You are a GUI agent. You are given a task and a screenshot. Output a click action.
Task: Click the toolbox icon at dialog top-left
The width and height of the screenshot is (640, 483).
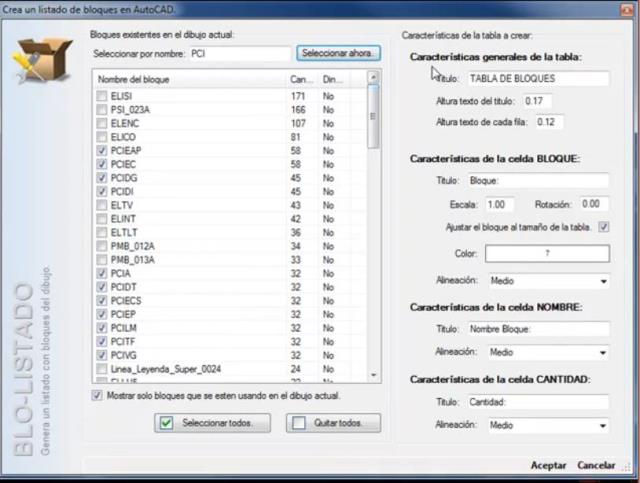[x=42, y=60]
